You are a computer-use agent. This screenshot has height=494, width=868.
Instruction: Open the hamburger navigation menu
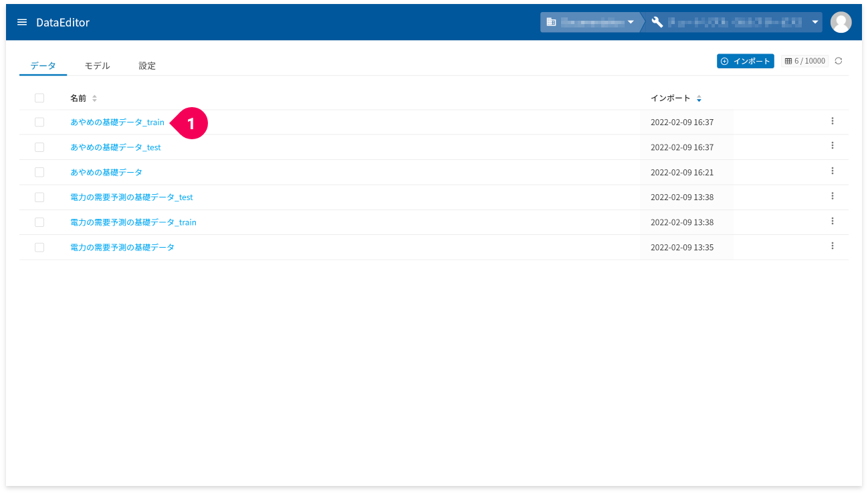tap(22, 22)
